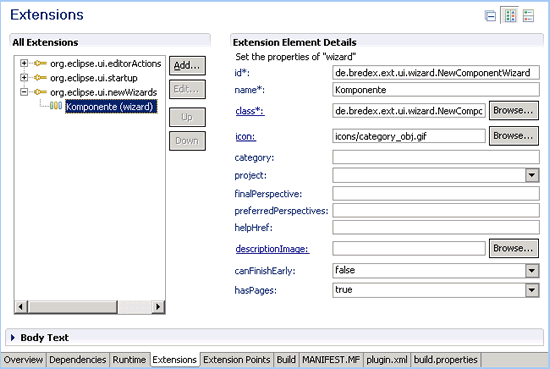Click the Down button
This screenshot has width=550, height=369.
(187, 141)
